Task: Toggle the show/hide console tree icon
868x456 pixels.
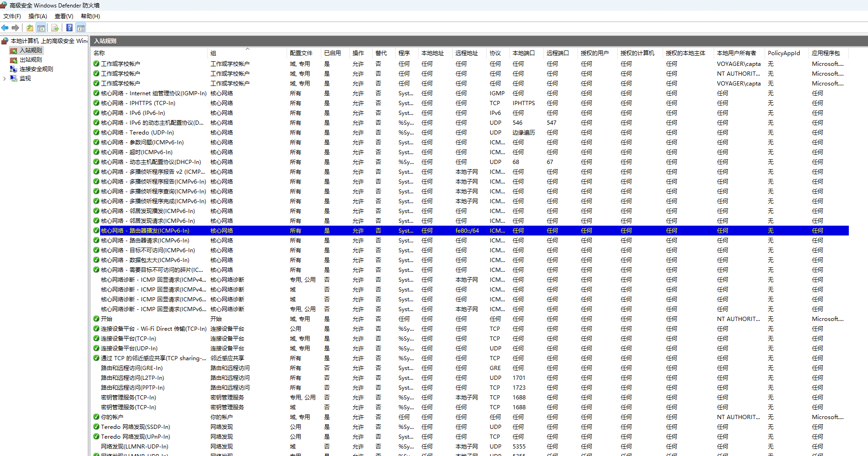Action: [41, 28]
